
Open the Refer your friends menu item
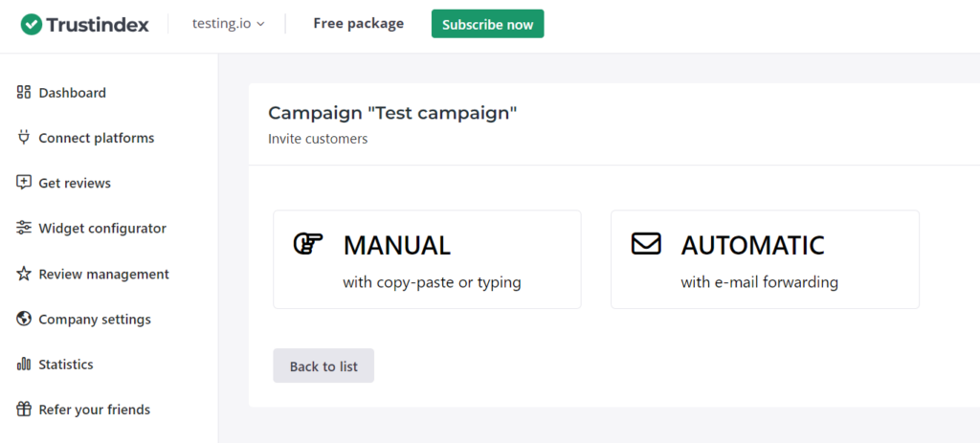(x=94, y=410)
